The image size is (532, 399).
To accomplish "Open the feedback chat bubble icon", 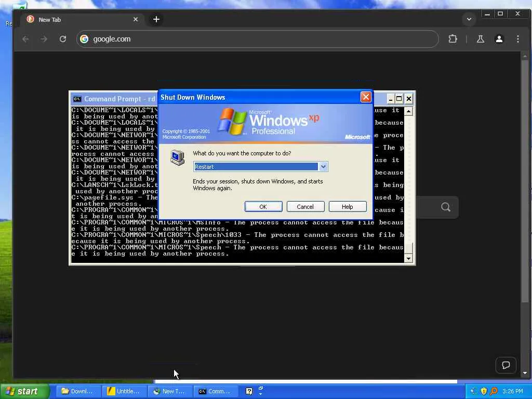I will pyautogui.click(x=506, y=365).
